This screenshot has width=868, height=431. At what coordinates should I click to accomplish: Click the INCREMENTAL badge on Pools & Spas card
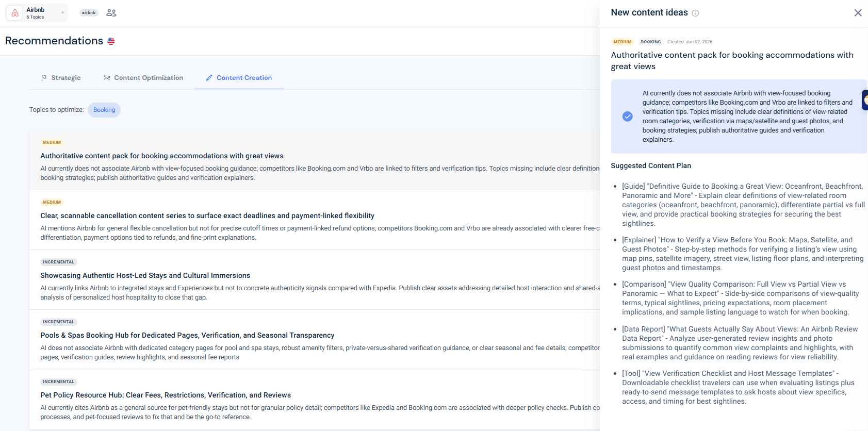coord(59,322)
